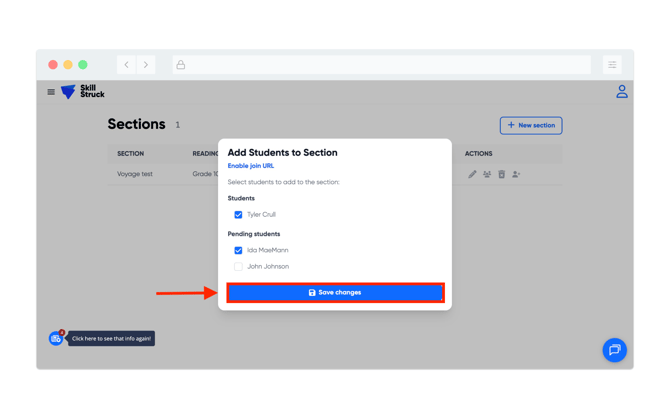
Task: Click the browser back arrow
Action: point(127,65)
